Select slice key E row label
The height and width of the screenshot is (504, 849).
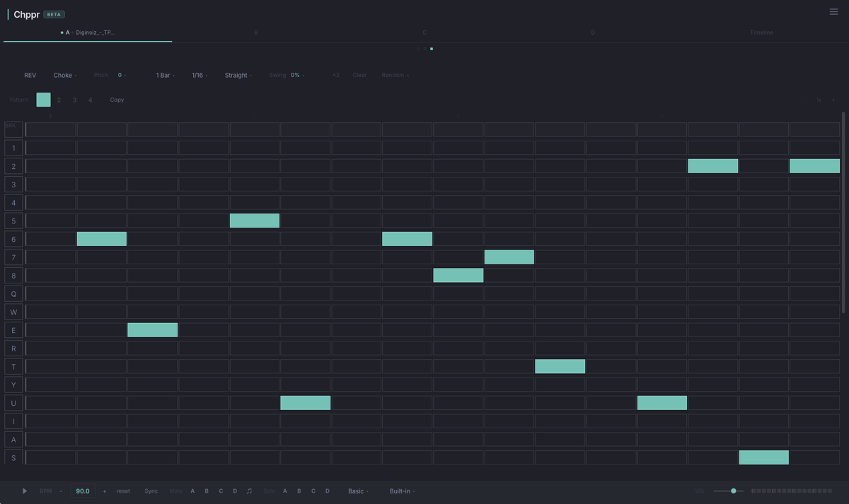[13, 330]
